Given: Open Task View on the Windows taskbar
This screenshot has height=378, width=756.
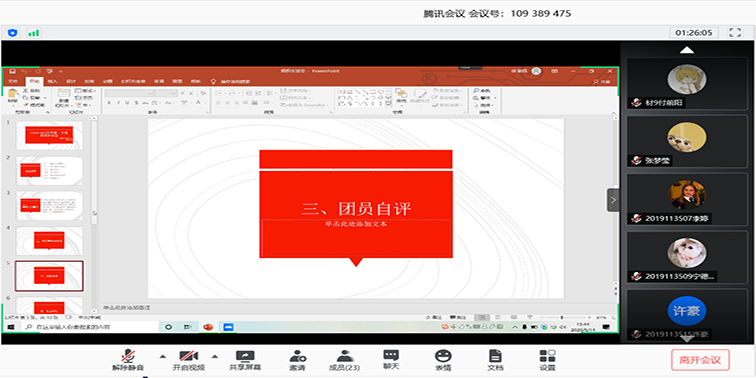Looking at the screenshot, I should [188, 327].
